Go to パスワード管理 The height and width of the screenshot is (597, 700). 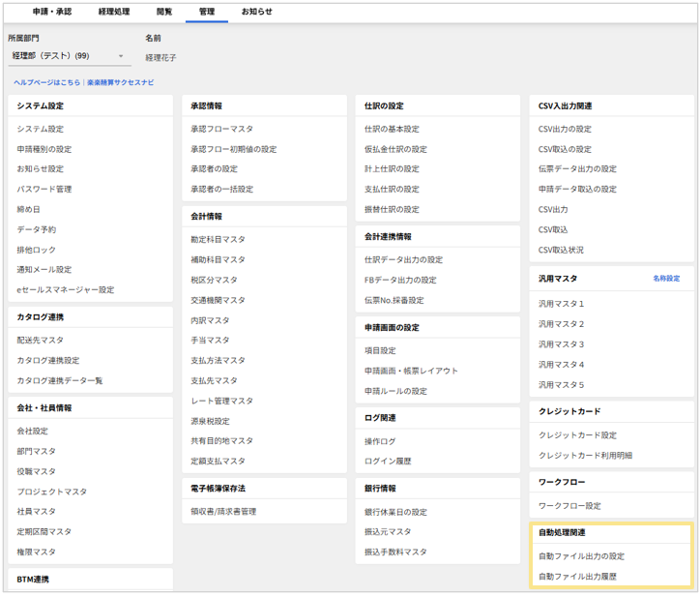coord(44,190)
